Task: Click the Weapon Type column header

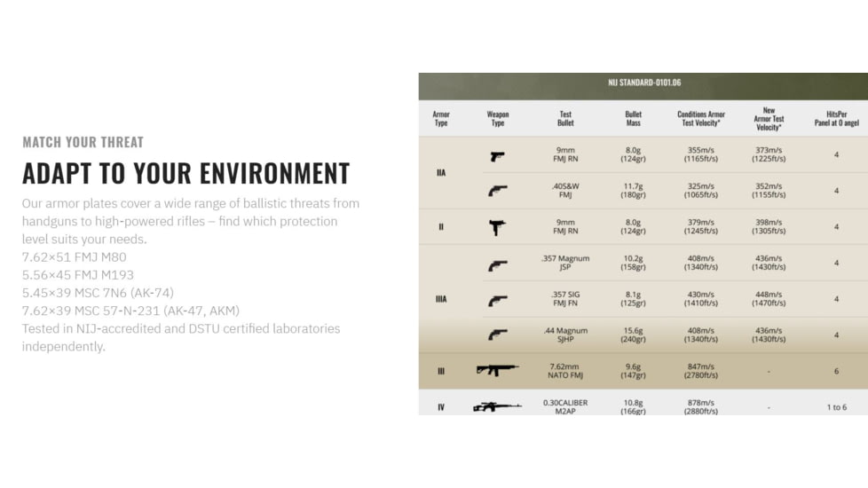Action: pos(497,118)
